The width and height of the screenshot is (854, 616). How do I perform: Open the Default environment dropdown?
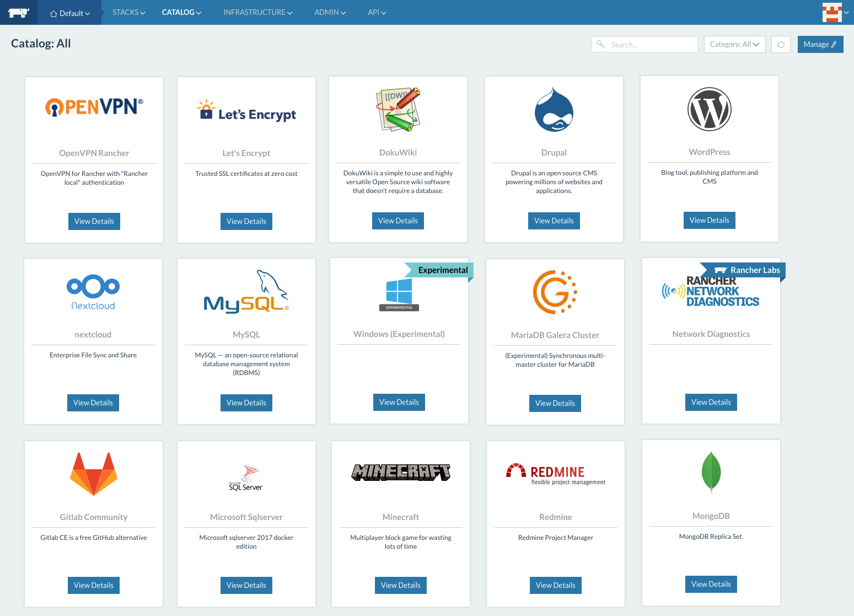click(70, 13)
